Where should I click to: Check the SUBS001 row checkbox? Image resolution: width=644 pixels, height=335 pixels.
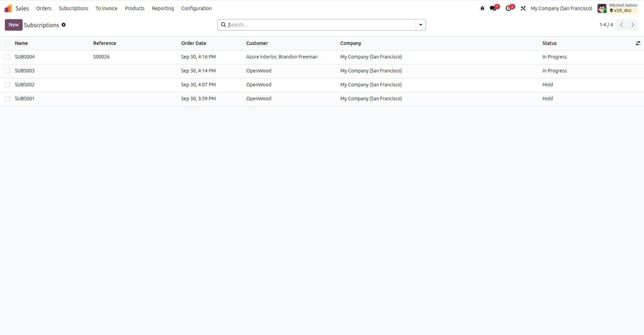click(7, 99)
